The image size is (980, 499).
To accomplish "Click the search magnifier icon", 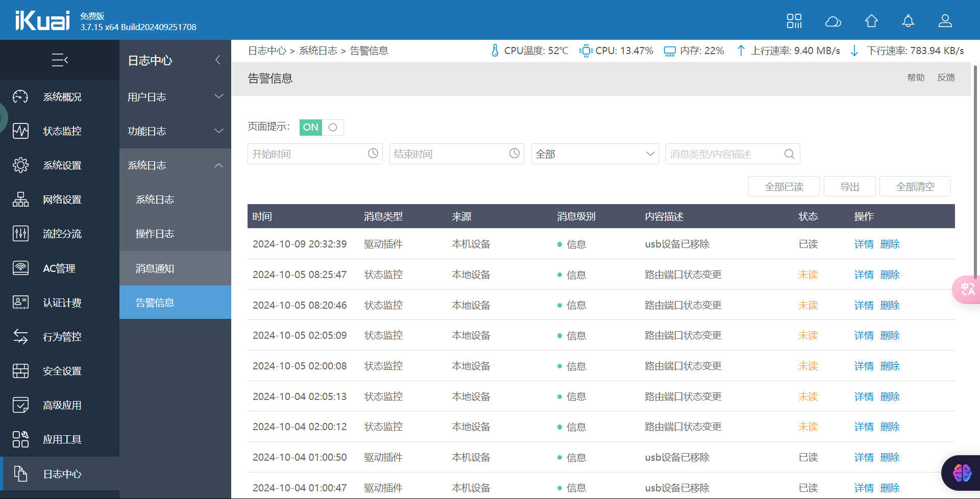I will pos(789,154).
